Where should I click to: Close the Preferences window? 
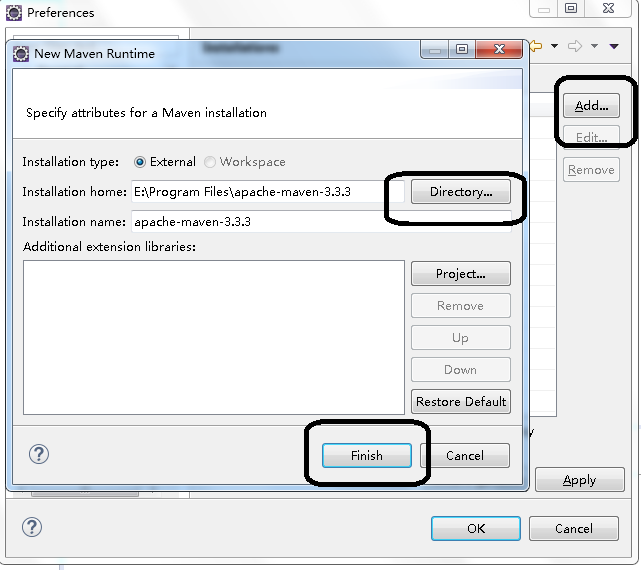click(609, 8)
